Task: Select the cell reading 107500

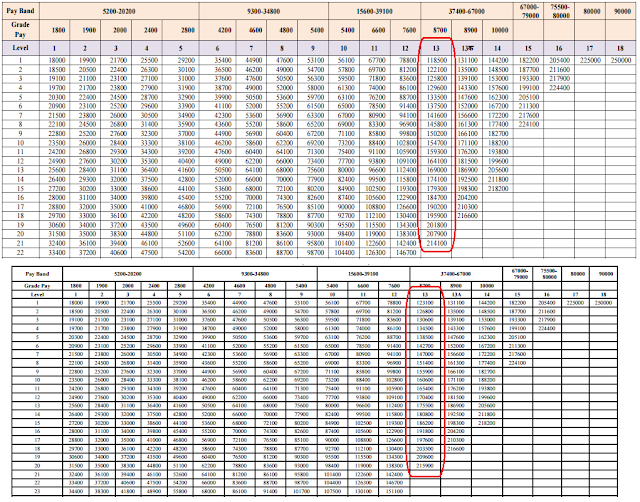Action: [332, 491]
